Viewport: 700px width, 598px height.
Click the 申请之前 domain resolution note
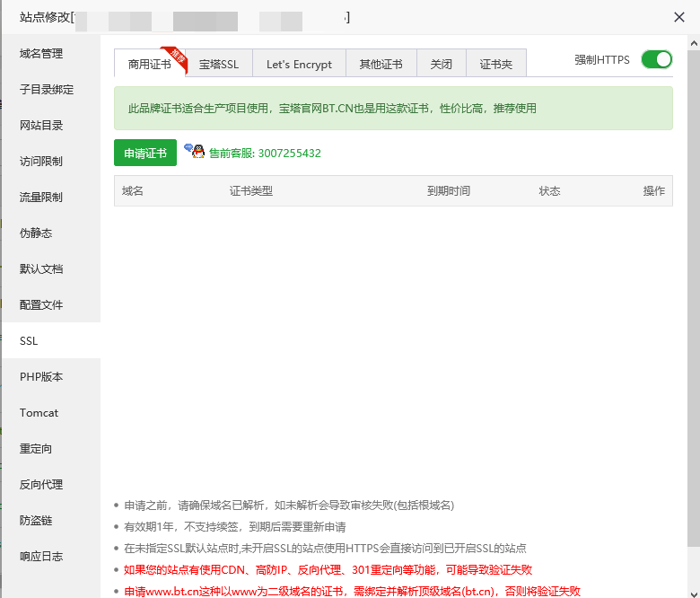pos(289,506)
